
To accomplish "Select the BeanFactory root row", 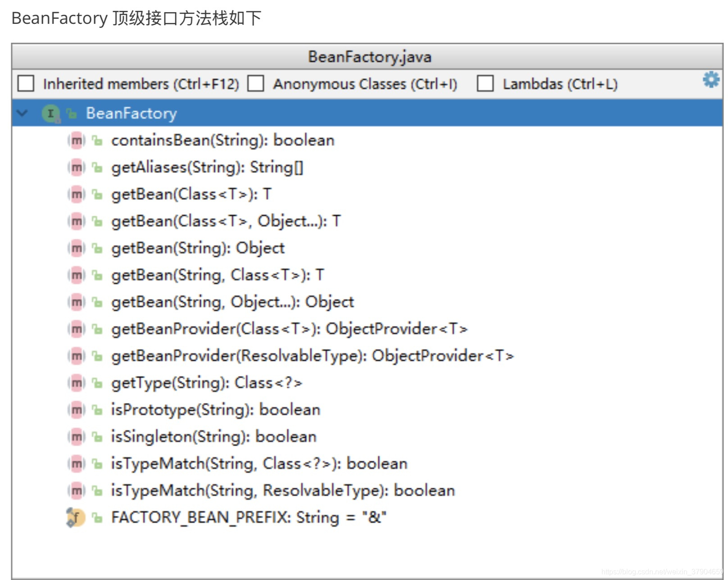I will click(x=367, y=113).
